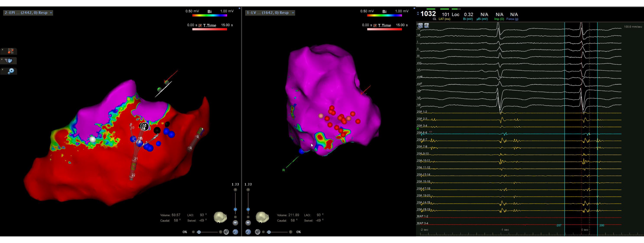Viewport: 644px width, 243px height.
Task: Select the 20A 5-6 mapping channel label
Action: coord(422,133)
